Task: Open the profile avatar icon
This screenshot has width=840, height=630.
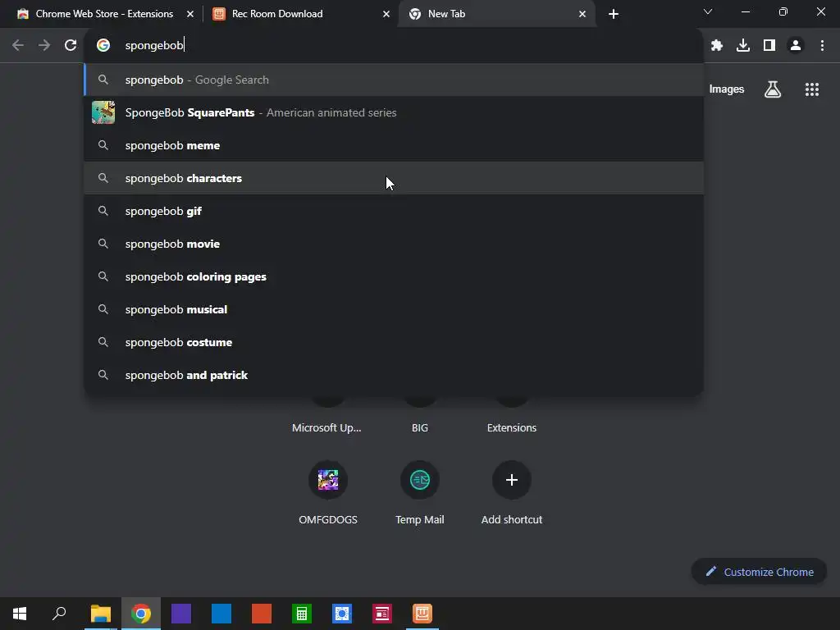Action: pyautogui.click(x=796, y=46)
